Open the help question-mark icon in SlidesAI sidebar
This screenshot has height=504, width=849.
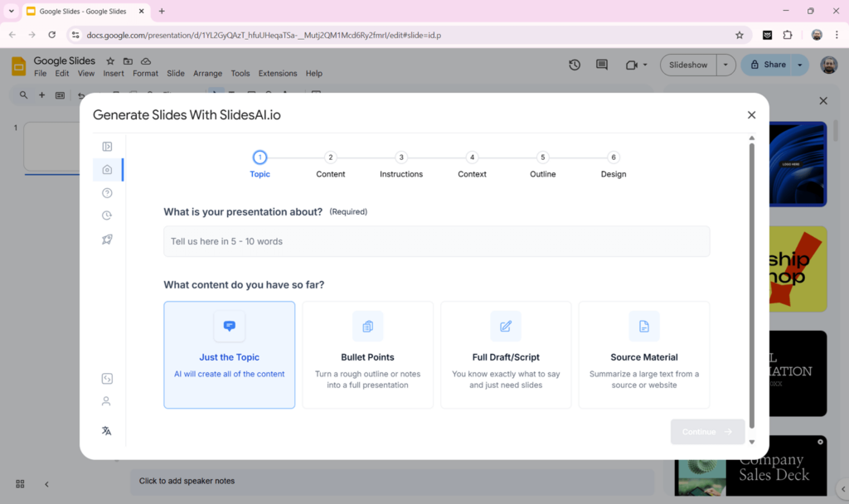point(107,192)
